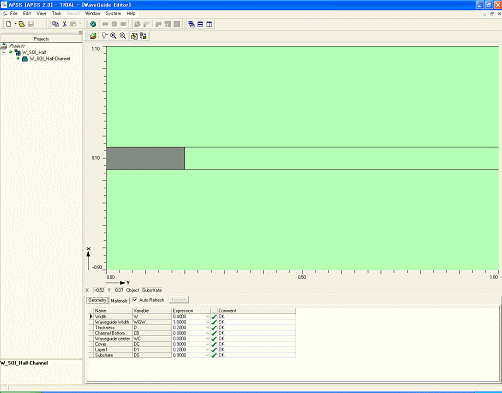Click the Width expression value field

coord(191,316)
